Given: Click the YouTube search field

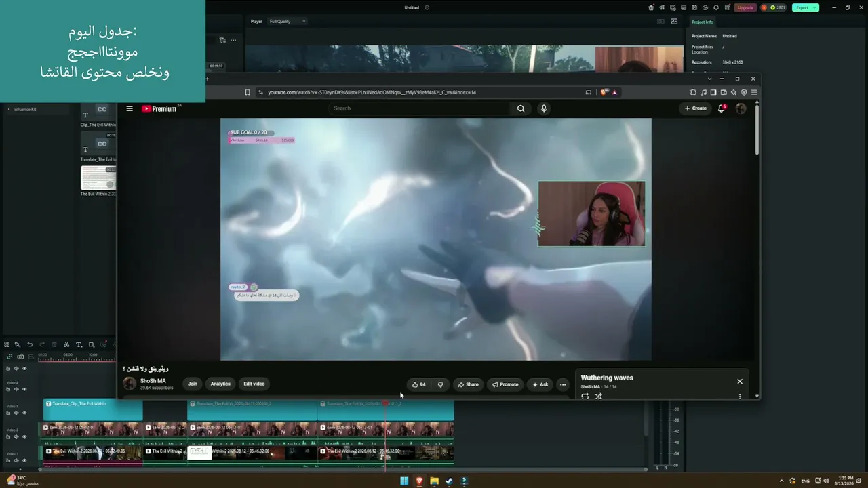Looking at the screenshot, I should pyautogui.click(x=420, y=108).
